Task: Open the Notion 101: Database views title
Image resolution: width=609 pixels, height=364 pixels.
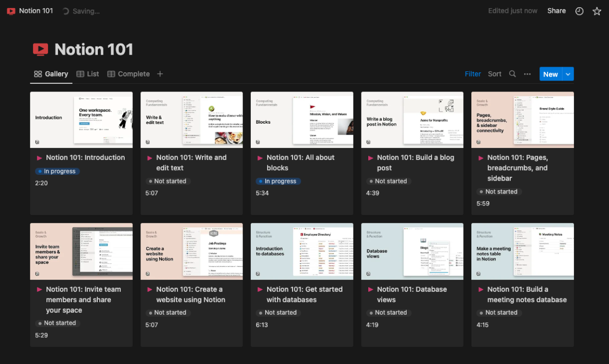Action: point(412,295)
